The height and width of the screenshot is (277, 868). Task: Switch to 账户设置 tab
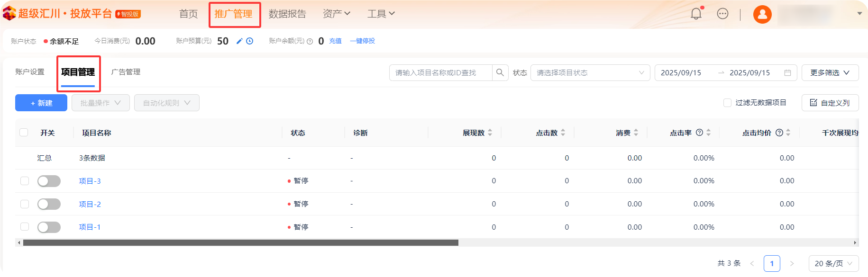pyautogui.click(x=30, y=72)
